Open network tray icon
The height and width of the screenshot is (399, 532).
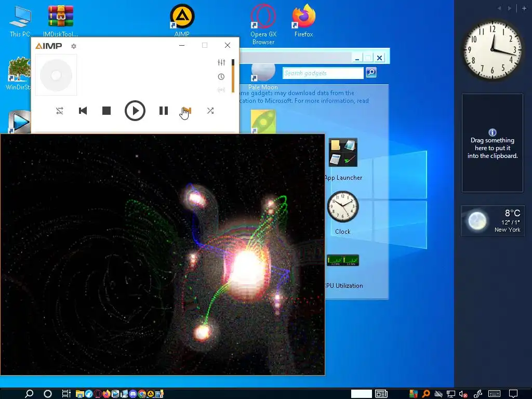(450, 394)
